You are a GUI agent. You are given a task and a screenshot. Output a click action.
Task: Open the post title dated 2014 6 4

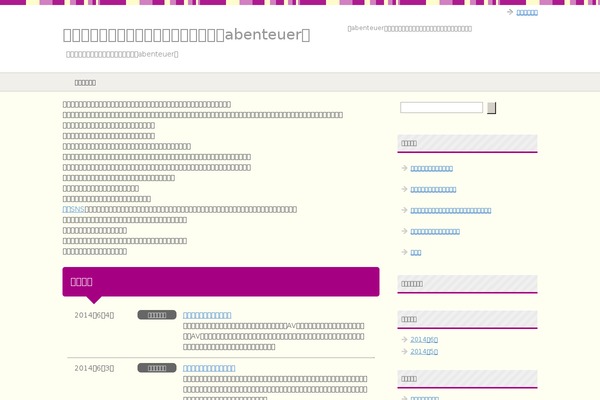[207, 315]
